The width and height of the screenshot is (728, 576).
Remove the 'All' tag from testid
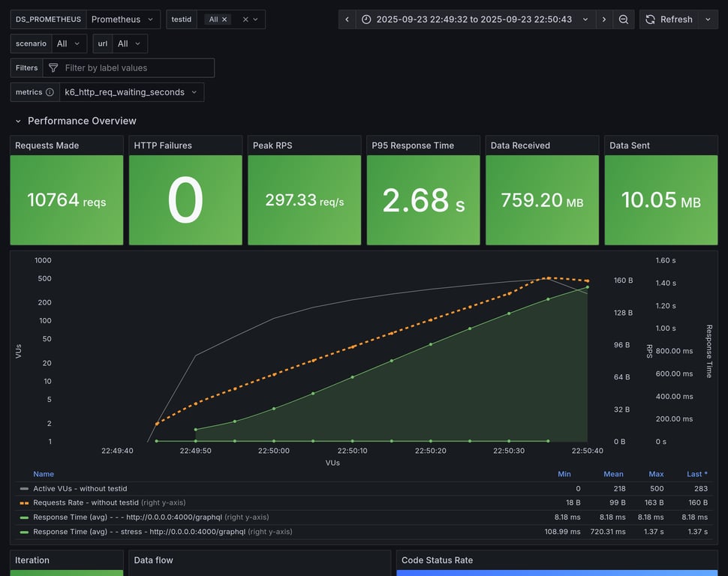point(224,19)
